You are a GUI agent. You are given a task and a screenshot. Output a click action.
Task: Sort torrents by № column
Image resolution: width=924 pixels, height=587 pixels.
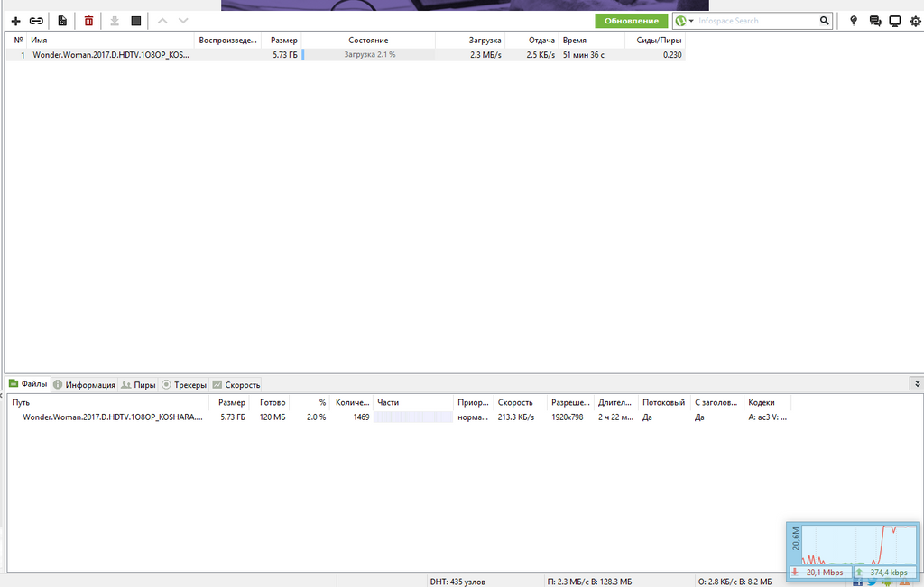pos(18,40)
